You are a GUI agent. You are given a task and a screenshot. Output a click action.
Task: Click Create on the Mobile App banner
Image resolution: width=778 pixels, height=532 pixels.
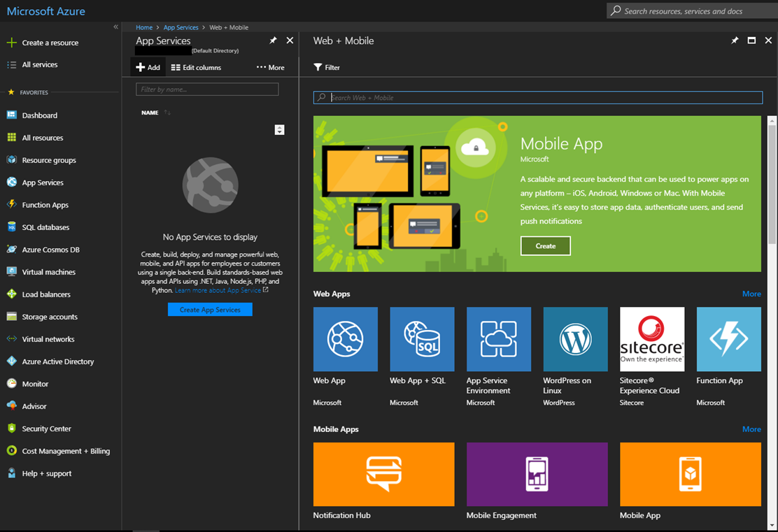click(x=545, y=246)
